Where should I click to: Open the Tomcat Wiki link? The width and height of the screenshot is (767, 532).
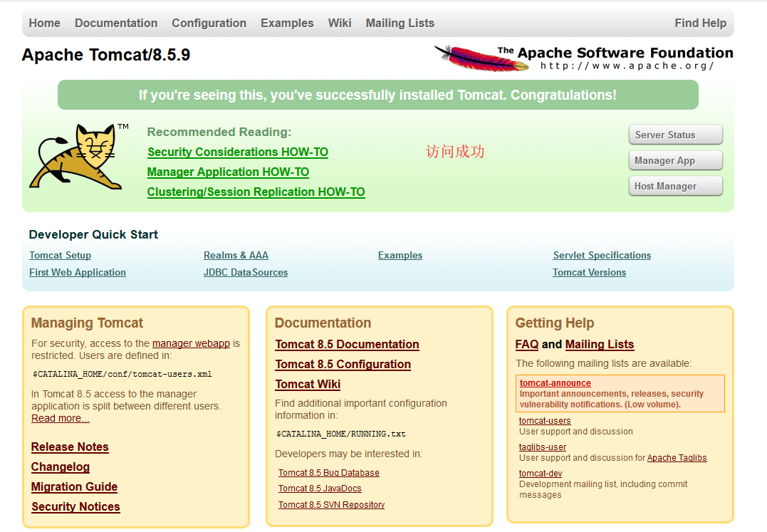coord(308,385)
